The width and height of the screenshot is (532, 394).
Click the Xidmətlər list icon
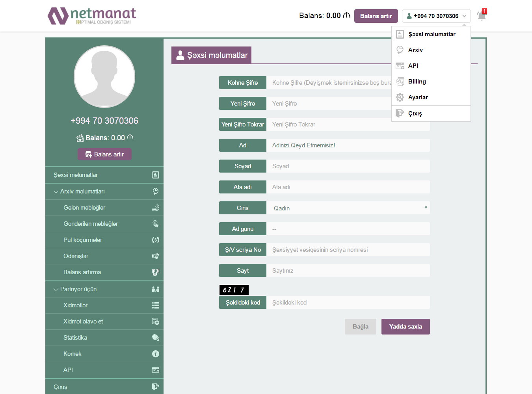point(156,305)
